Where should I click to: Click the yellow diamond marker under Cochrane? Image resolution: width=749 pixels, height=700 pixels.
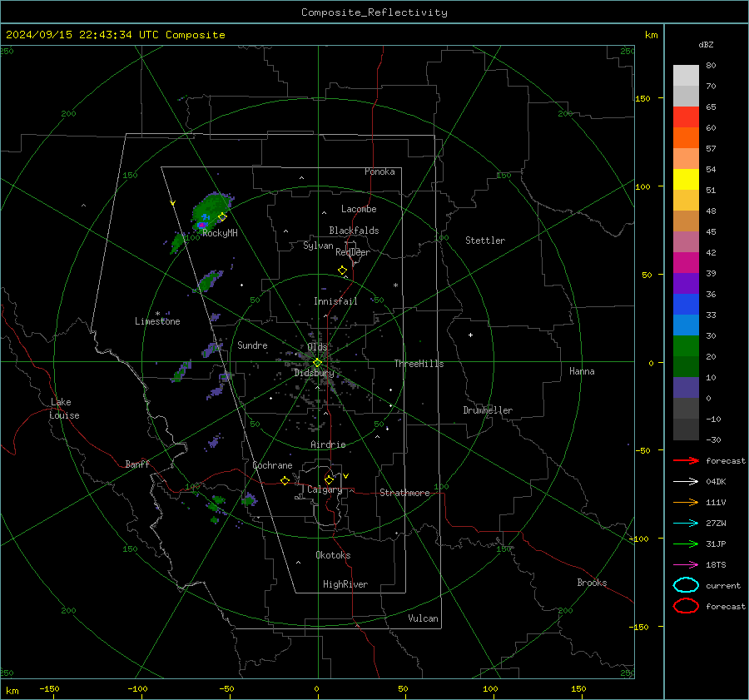[285, 481]
